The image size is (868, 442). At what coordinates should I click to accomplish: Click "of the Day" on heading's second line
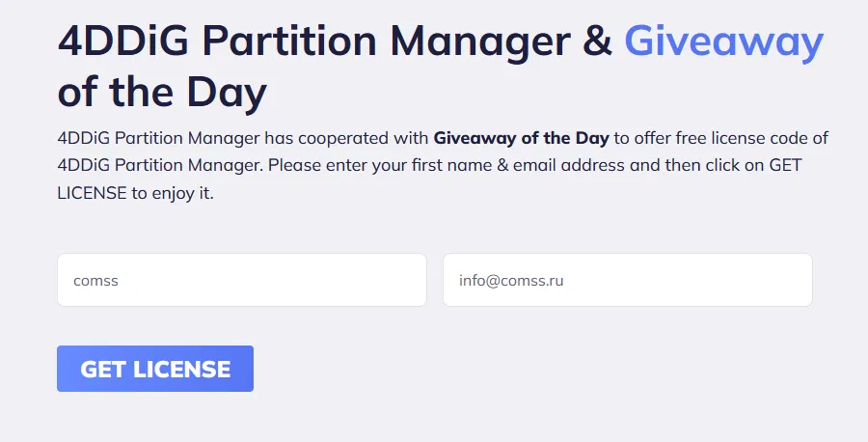[x=162, y=93]
